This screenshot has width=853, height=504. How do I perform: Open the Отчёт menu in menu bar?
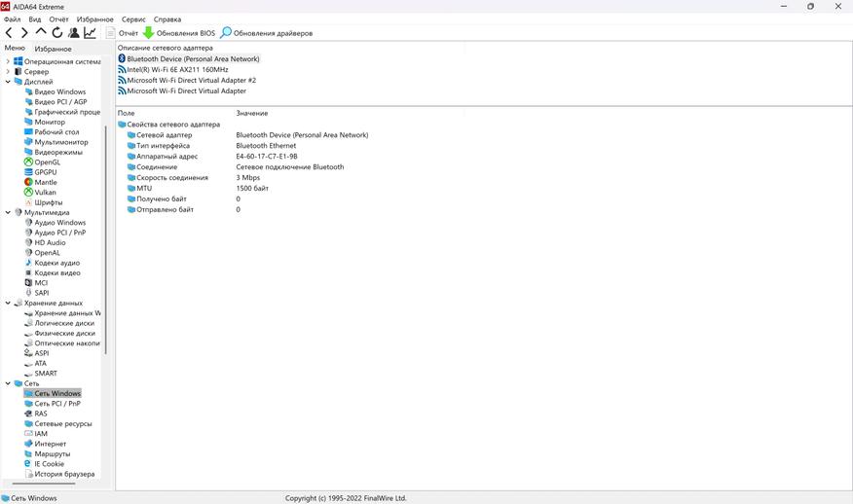click(x=58, y=19)
